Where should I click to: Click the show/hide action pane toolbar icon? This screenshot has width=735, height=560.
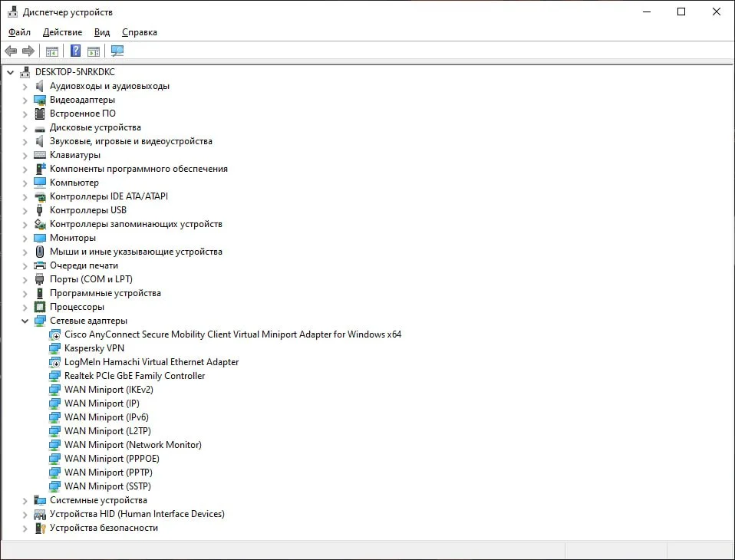94,51
